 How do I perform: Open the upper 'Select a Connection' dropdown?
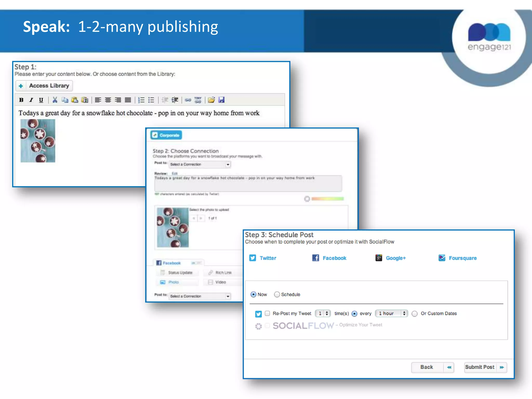(x=200, y=164)
